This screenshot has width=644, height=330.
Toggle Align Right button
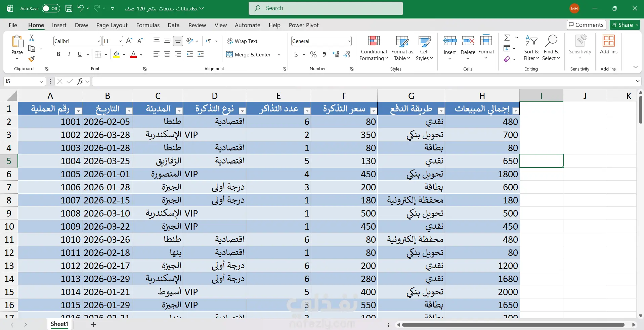coord(178,54)
